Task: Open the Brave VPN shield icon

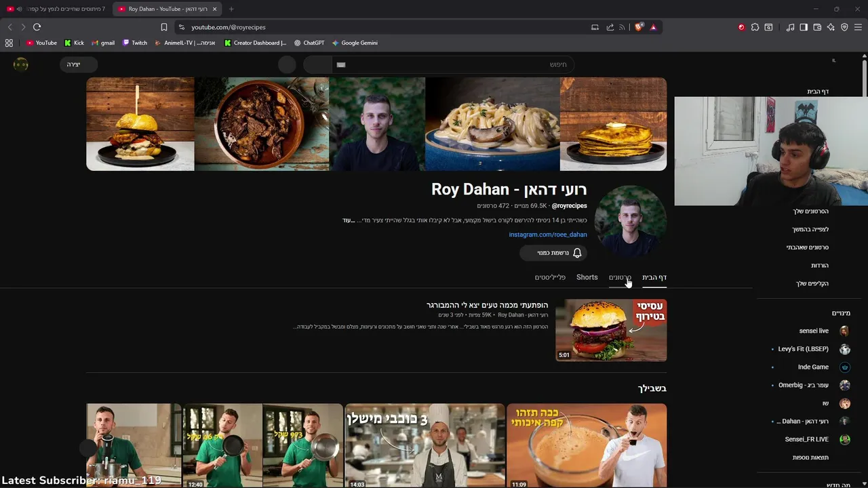Action: (x=844, y=27)
